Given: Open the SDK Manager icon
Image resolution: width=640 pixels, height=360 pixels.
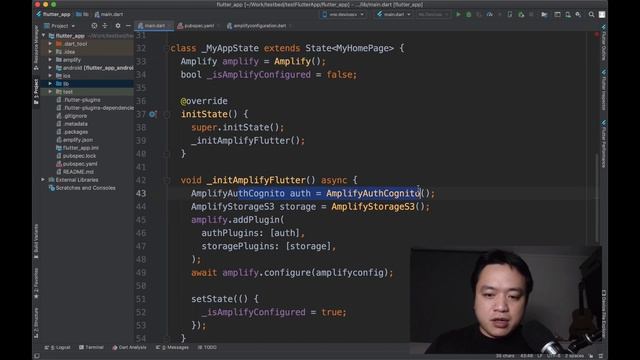Looking at the screenshot, I should tap(578, 14).
